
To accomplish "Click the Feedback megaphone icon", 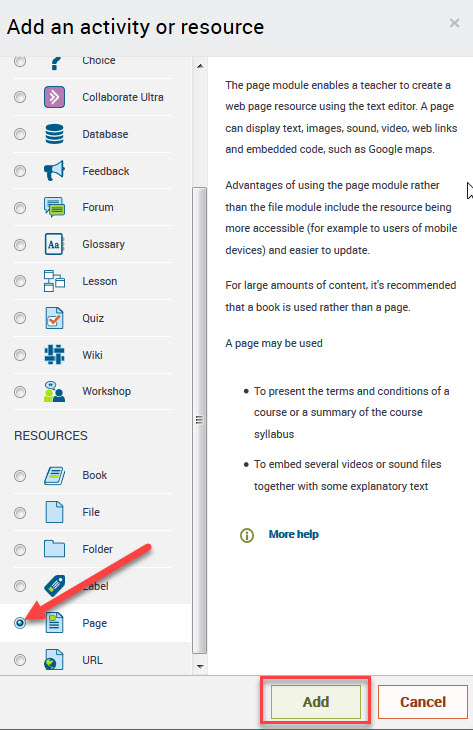I will [x=54, y=171].
